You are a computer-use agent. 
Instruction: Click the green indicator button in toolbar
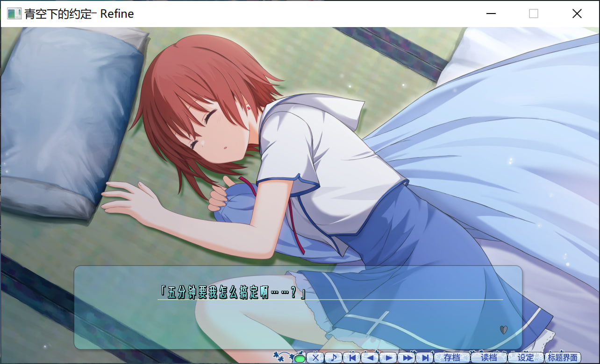[300, 358]
